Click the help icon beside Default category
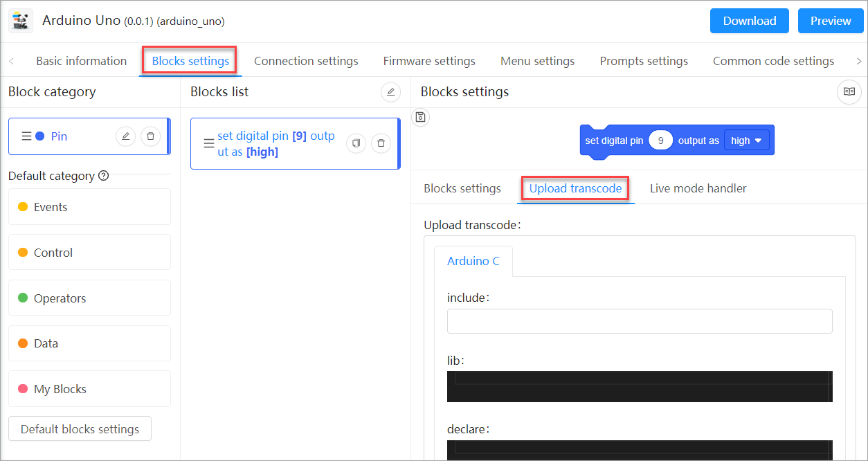This screenshot has height=461, width=868. [104, 176]
